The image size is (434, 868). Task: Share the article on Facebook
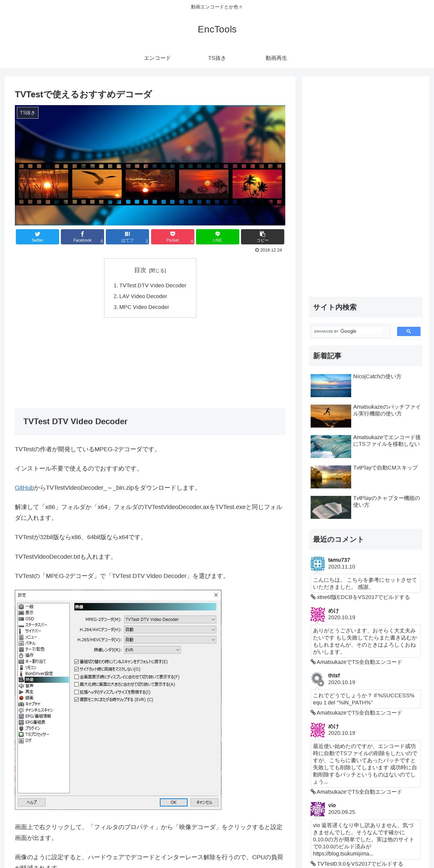pos(82,237)
